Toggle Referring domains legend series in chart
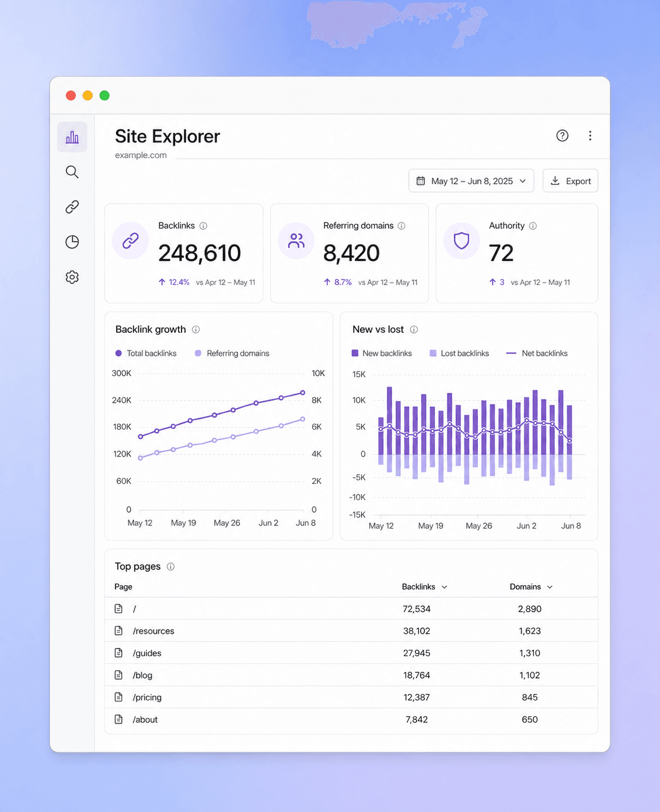This screenshot has height=812, width=660. 232,353
